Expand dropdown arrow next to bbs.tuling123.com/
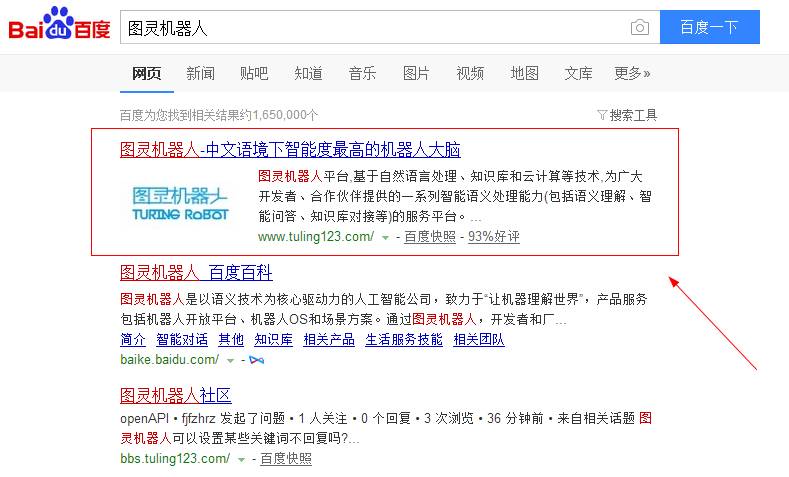The image size is (789, 477). [x=241, y=459]
